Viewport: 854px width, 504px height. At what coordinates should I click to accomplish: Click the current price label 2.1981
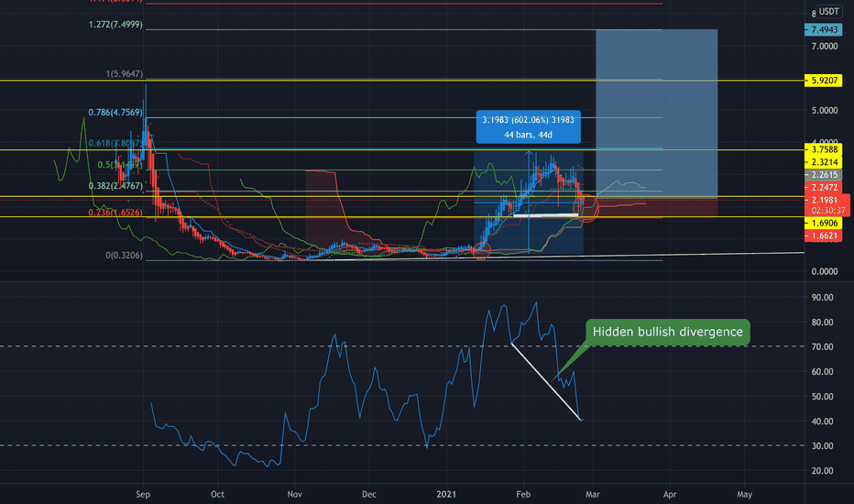pyautogui.click(x=824, y=200)
